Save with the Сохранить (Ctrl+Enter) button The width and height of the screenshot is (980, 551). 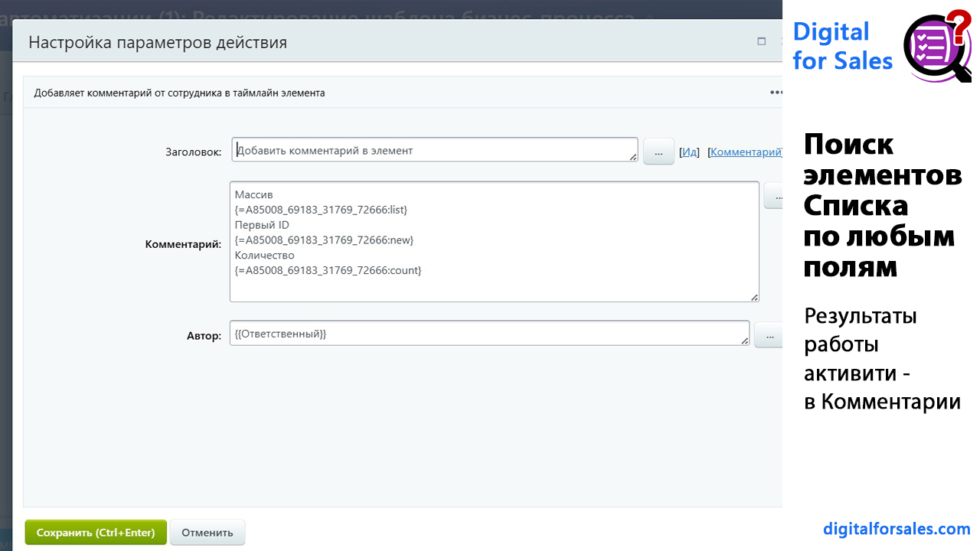pyautogui.click(x=96, y=533)
